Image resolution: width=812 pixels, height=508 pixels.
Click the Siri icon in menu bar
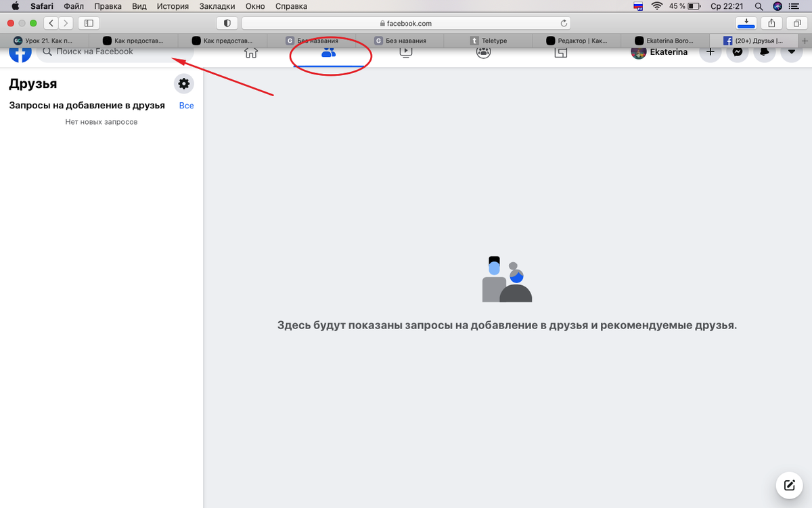click(777, 6)
